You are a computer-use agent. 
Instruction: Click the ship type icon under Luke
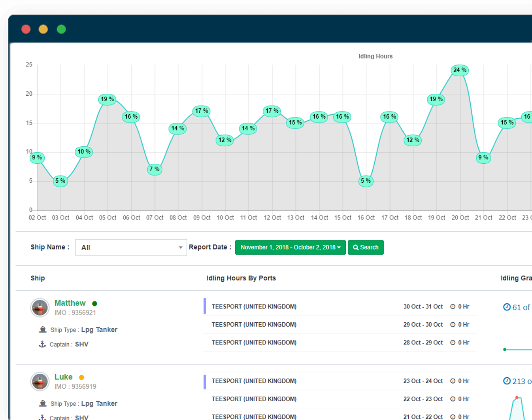(x=43, y=403)
